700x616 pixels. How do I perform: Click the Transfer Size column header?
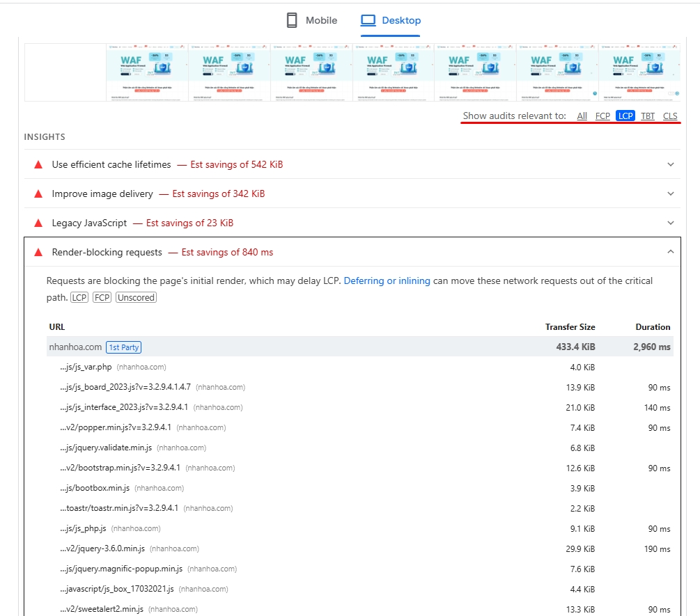(x=570, y=327)
